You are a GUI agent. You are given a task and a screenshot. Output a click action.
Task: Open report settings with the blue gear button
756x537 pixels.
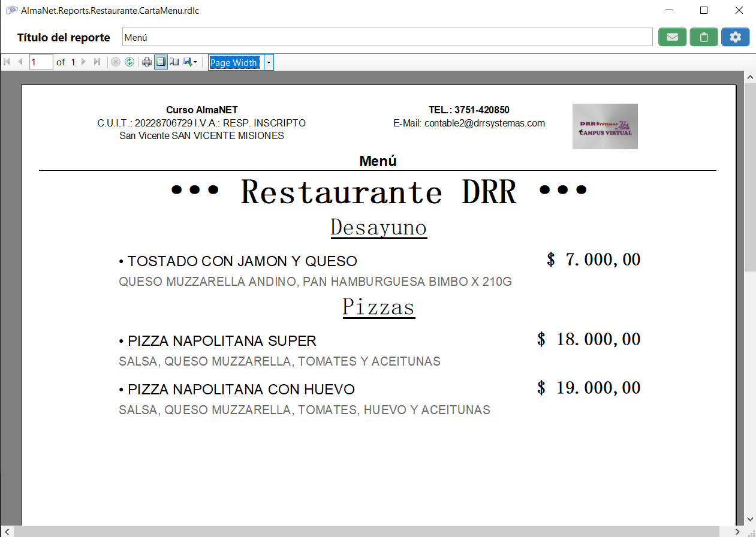(x=735, y=37)
